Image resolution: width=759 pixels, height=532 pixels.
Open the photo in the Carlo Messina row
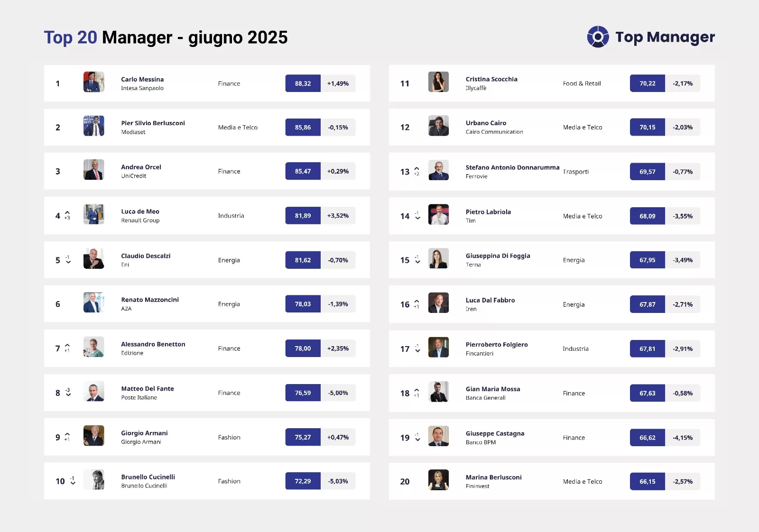(x=94, y=82)
